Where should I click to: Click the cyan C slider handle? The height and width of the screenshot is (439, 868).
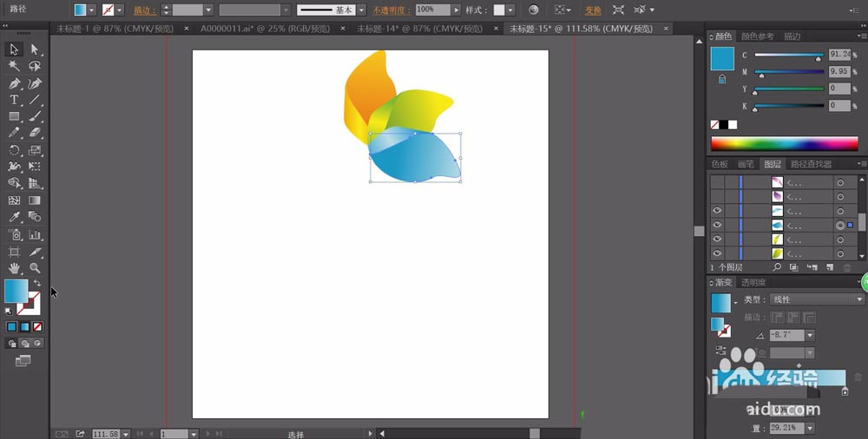pos(819,57)
